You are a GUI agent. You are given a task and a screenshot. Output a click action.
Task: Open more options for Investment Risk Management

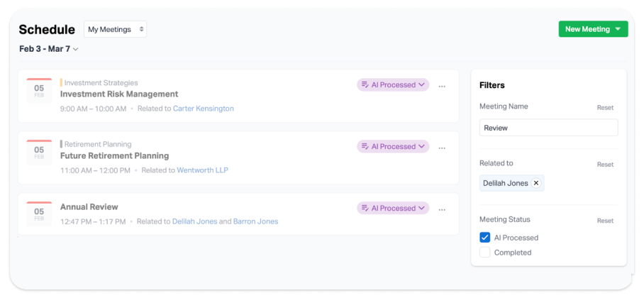(442, 86)
